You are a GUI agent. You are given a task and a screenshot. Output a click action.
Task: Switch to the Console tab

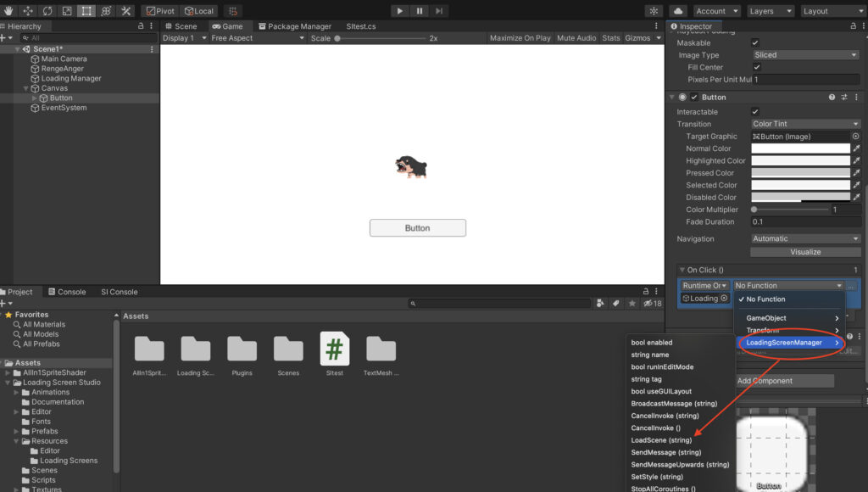[x=67, y=292]
